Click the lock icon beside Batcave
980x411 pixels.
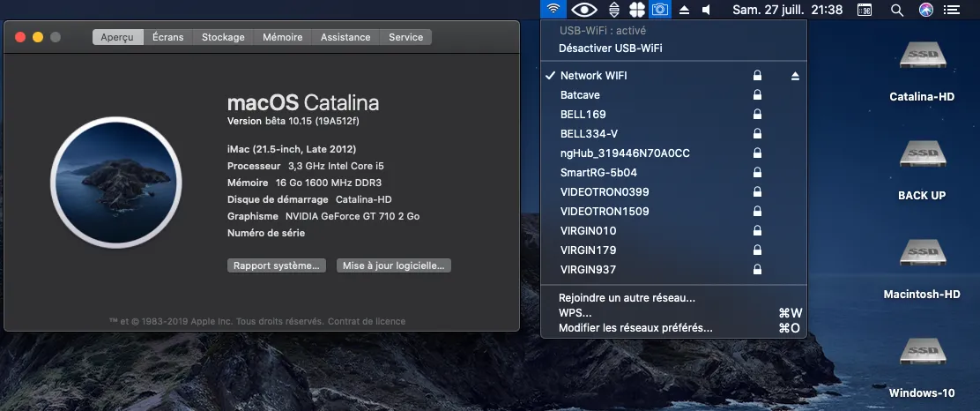[758, 95]
